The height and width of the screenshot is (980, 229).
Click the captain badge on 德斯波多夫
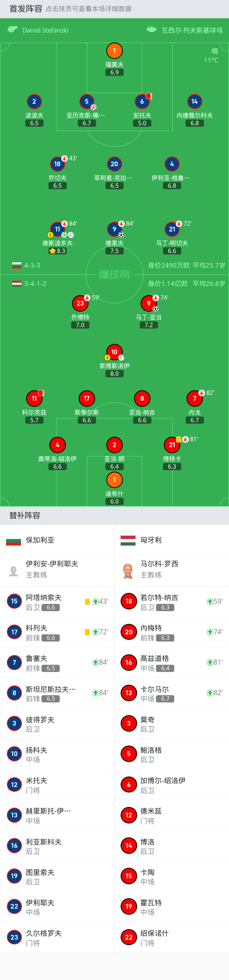(50, 234)
